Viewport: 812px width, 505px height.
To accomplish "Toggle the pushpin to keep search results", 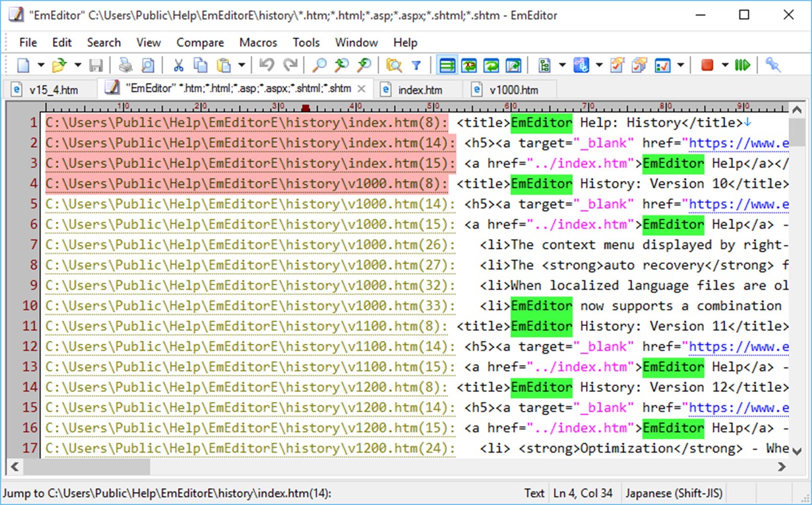I will point(773,65).
